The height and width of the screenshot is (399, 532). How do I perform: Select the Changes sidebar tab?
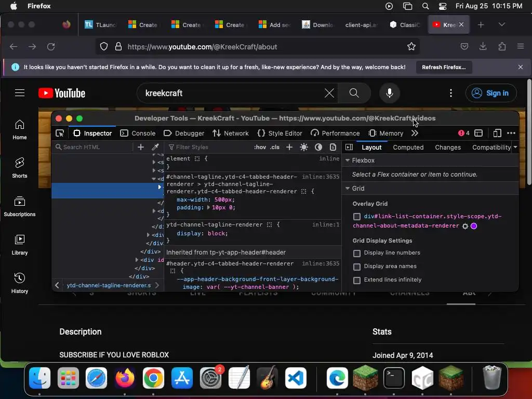click(448, 147)
